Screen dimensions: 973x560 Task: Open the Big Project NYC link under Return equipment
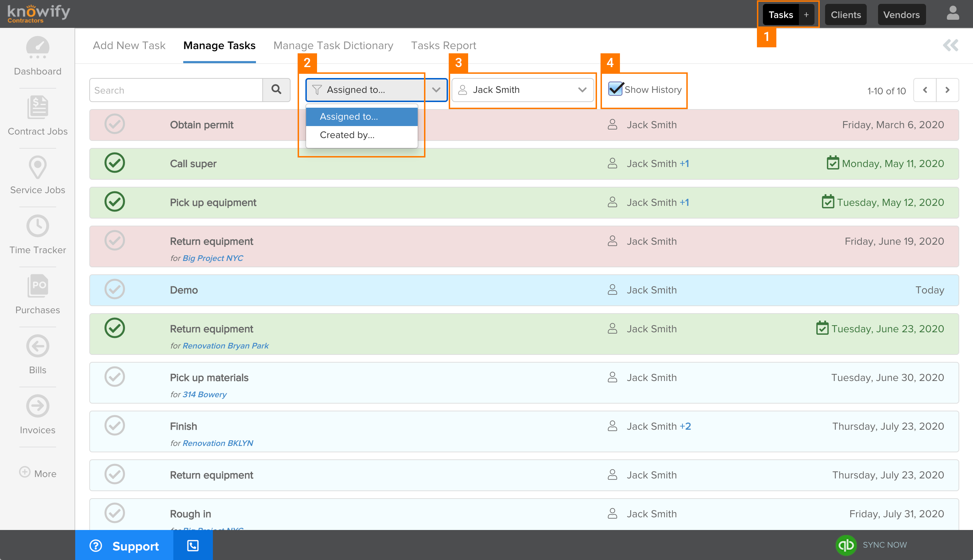click(213, 258)
